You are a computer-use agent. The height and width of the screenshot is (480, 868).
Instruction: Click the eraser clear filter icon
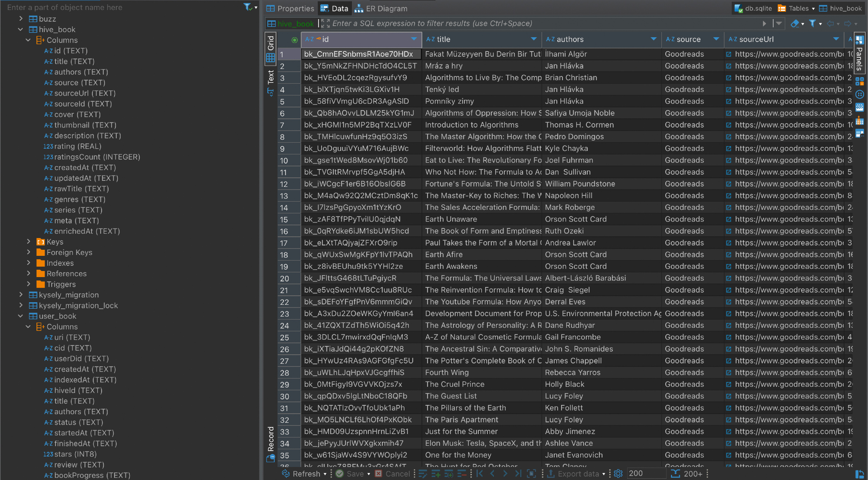[794, 23]
